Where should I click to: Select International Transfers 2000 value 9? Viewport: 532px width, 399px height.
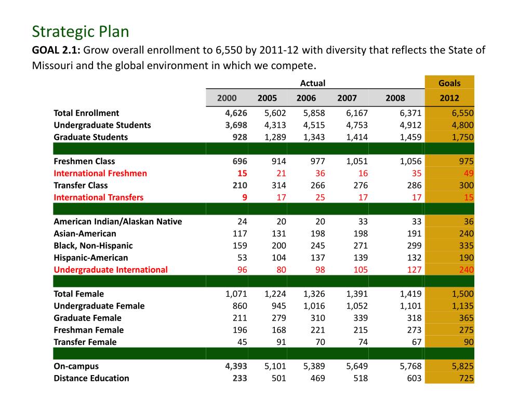(x=245, y=197)
